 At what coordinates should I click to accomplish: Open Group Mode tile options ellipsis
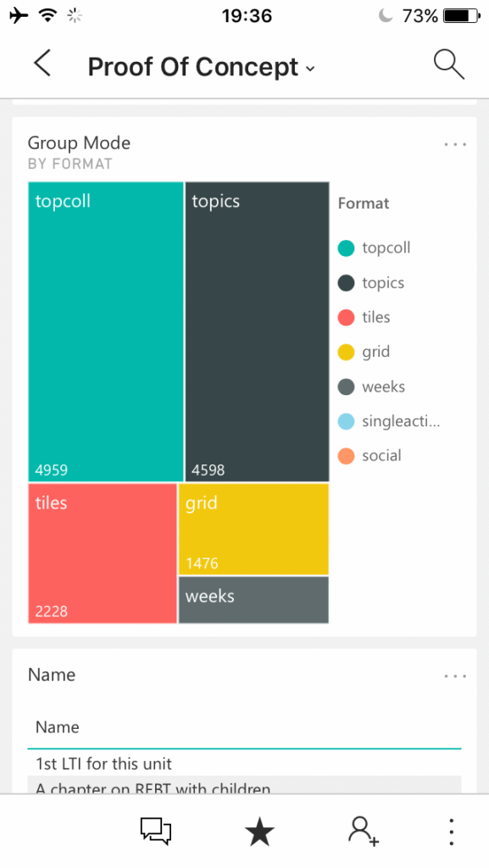(455, 144)
